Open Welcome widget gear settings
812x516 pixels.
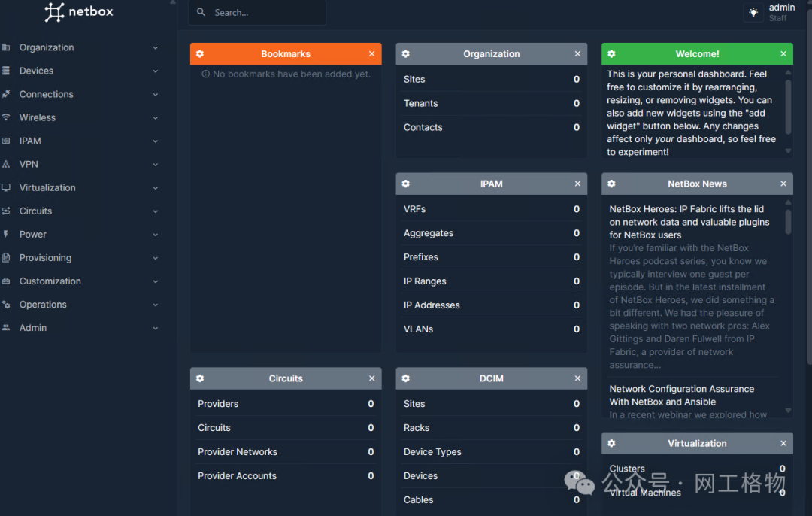[x=611, y=54]
